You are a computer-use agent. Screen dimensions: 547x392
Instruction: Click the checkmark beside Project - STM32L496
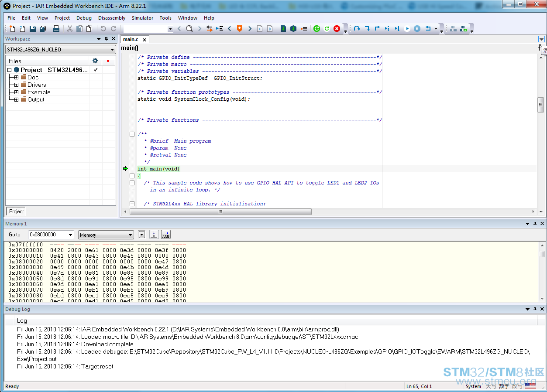click(x=96, y=70)
